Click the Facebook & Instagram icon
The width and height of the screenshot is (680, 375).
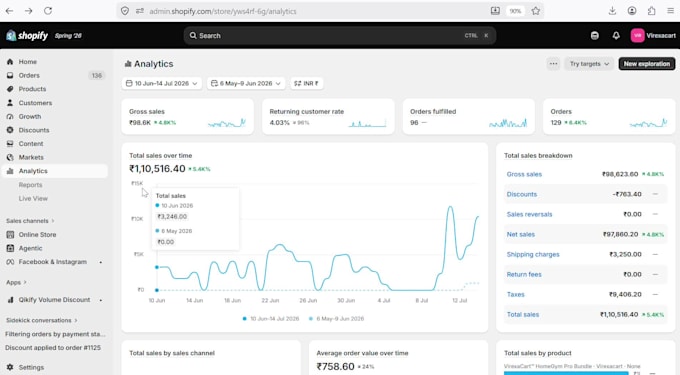pyautogui.click(x=10, y=262)
